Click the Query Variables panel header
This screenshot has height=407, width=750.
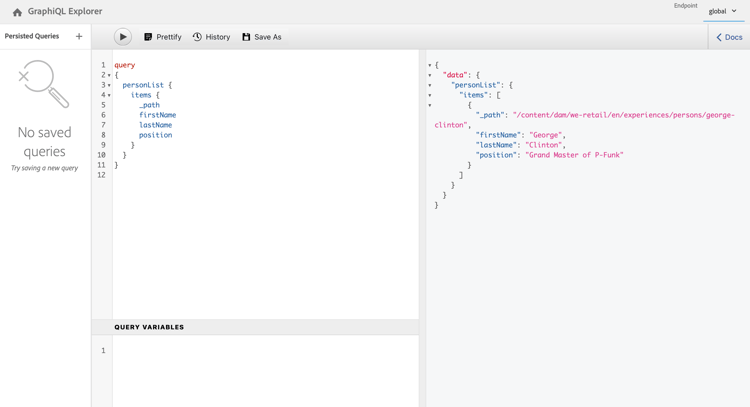point(149,327)
